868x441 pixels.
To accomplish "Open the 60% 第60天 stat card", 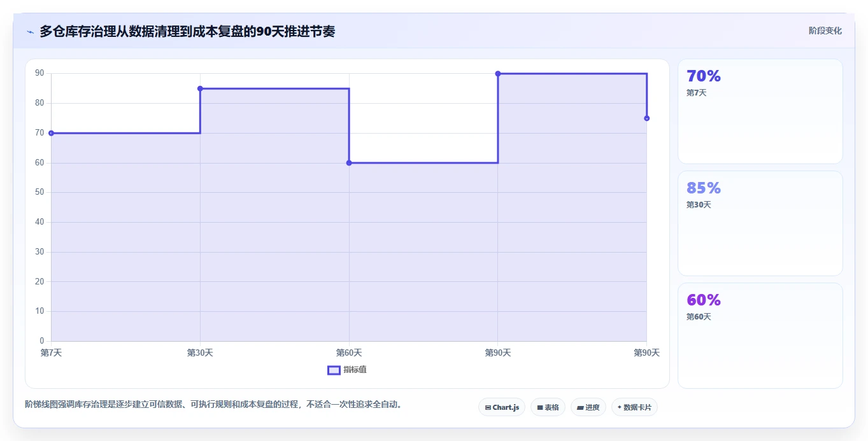I will click(x=760, y=335).
